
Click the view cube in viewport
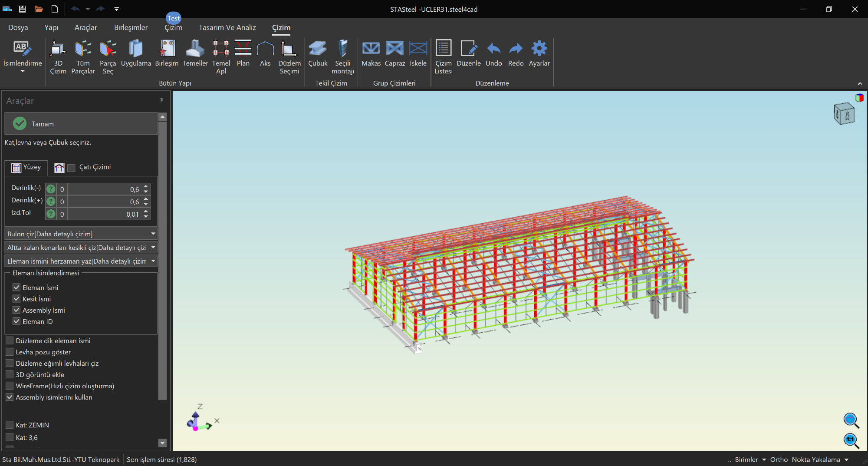(x=844, y=114)
